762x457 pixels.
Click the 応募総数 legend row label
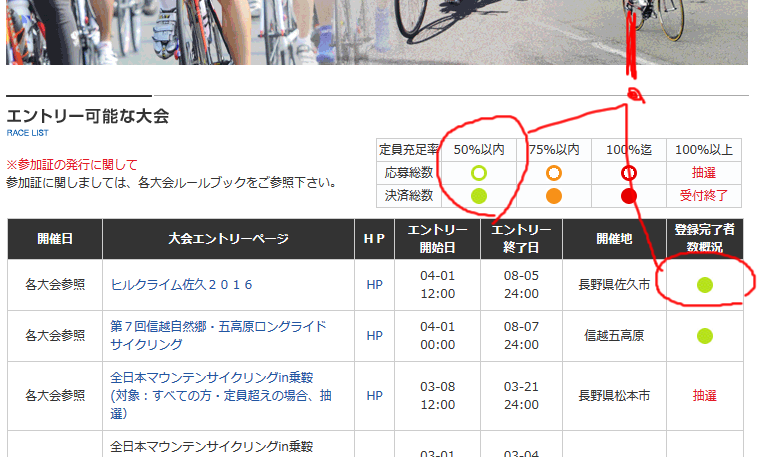coord(409,173)
